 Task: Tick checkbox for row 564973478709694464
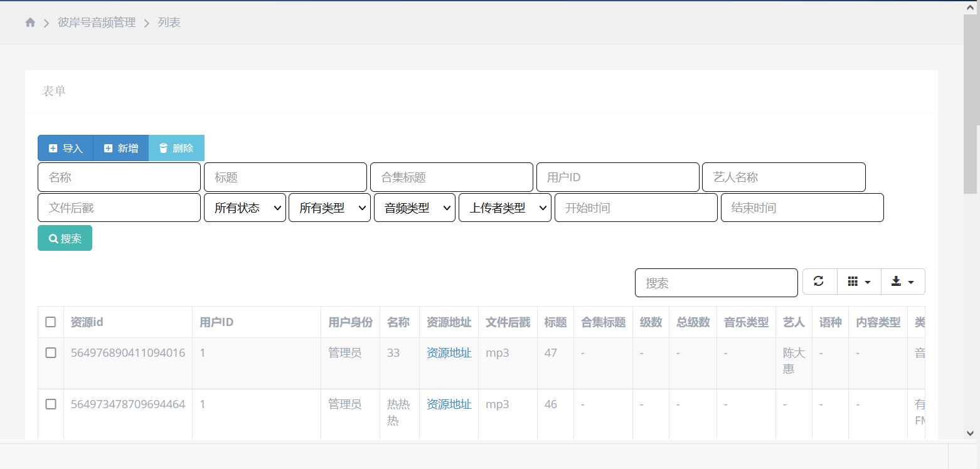[51, 404]
